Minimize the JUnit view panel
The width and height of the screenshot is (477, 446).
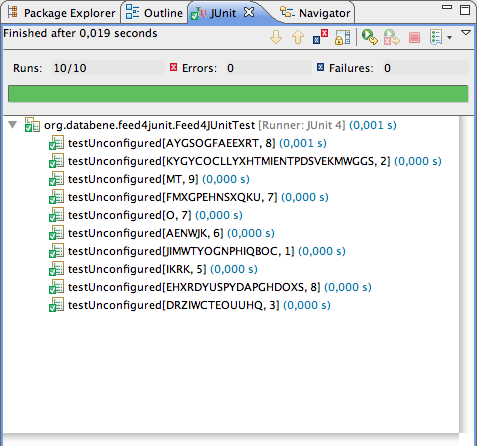click(447, 7)
